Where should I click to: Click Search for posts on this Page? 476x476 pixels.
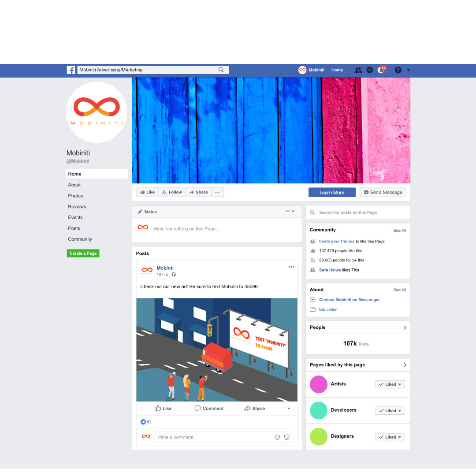tap(358, 212)
